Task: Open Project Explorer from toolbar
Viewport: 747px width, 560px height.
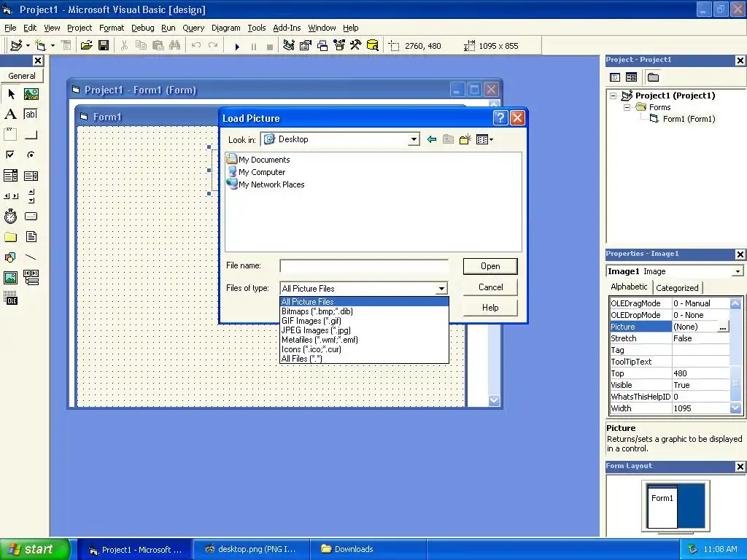Action: point(288,46)
